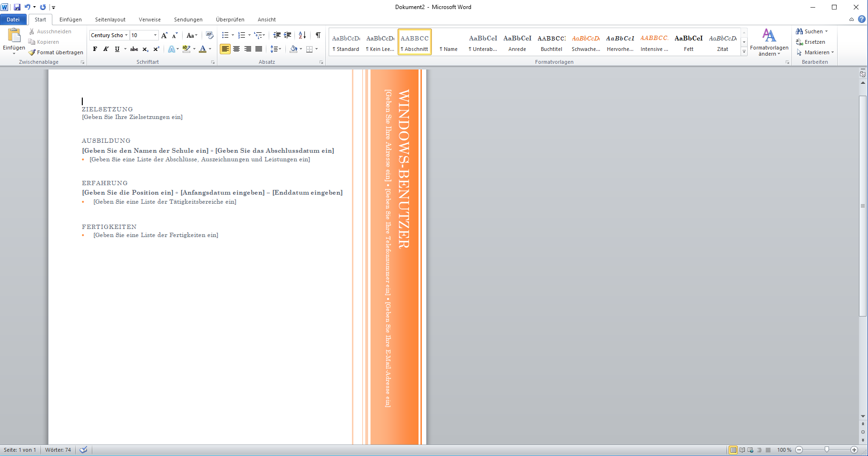Click the sort A-Z icon
Viewport: 868px width, 456px height.
(302, 35)
